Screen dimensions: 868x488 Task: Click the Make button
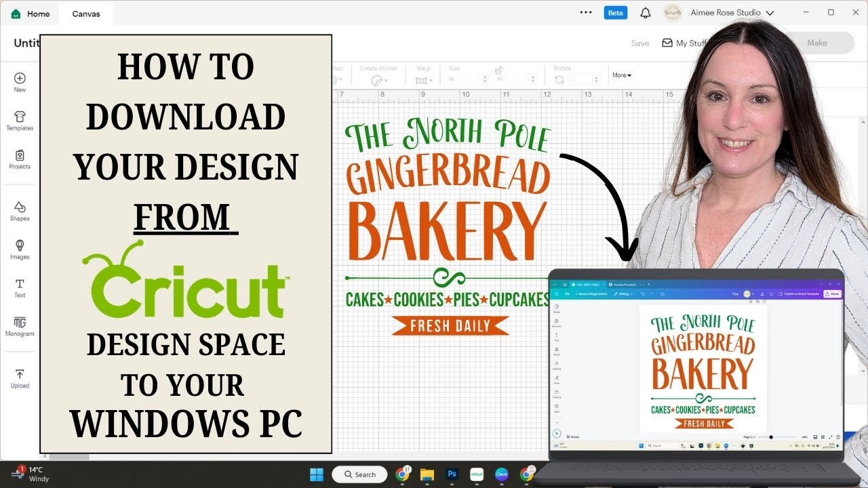(x=817, y=43)
